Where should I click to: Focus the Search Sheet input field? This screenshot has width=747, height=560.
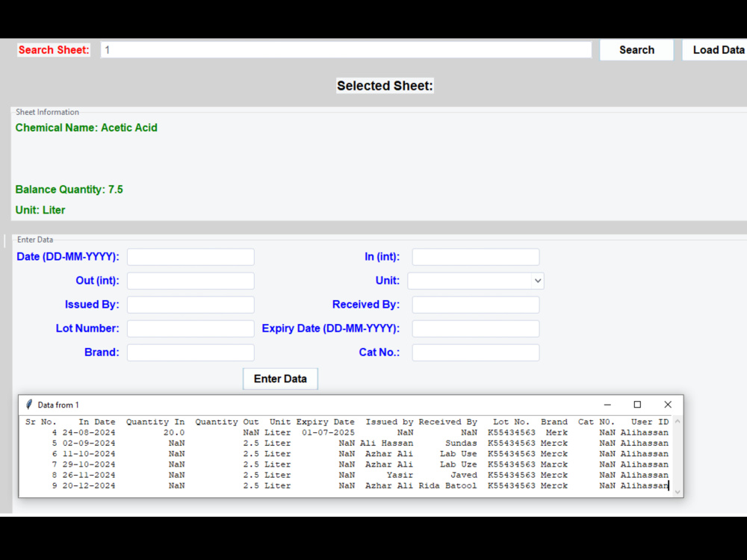click(346, 50)
